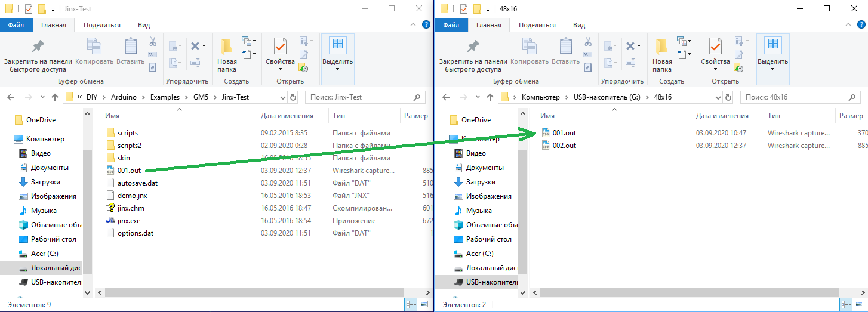Image resolution: width=868 pixels, height=312 pixels.
Task: Select 002.out file in 48x16 window
Action: pyautogui.click(x=564, y=145)
